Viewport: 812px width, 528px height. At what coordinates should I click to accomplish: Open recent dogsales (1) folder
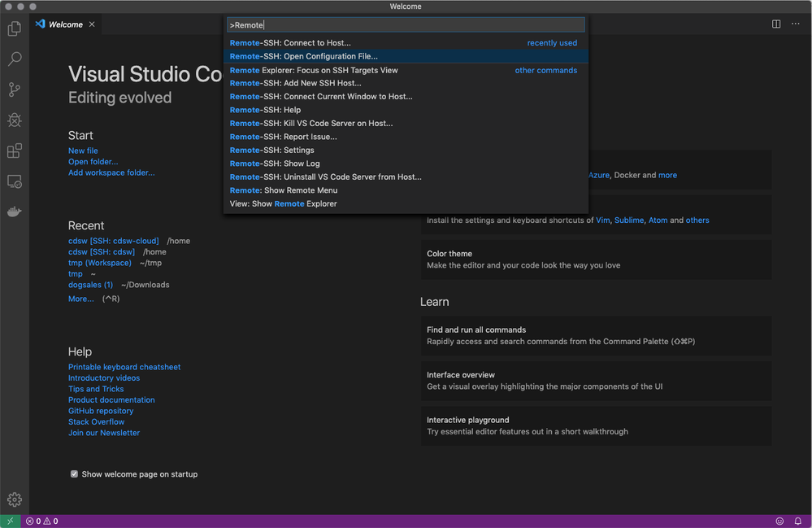90,285
